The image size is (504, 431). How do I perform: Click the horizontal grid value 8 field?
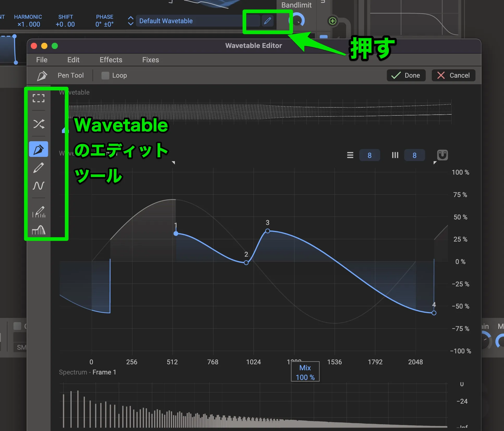(x=369, y=155)
